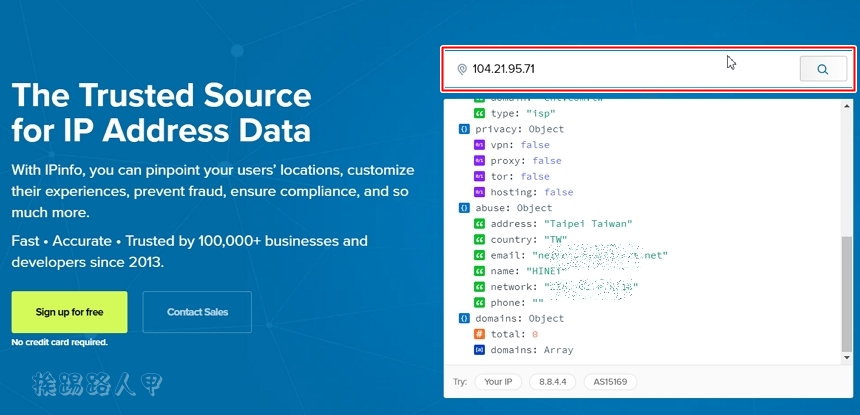Click the vpn: false value
This screenshot has width=860, height=415.
(535, 145)
